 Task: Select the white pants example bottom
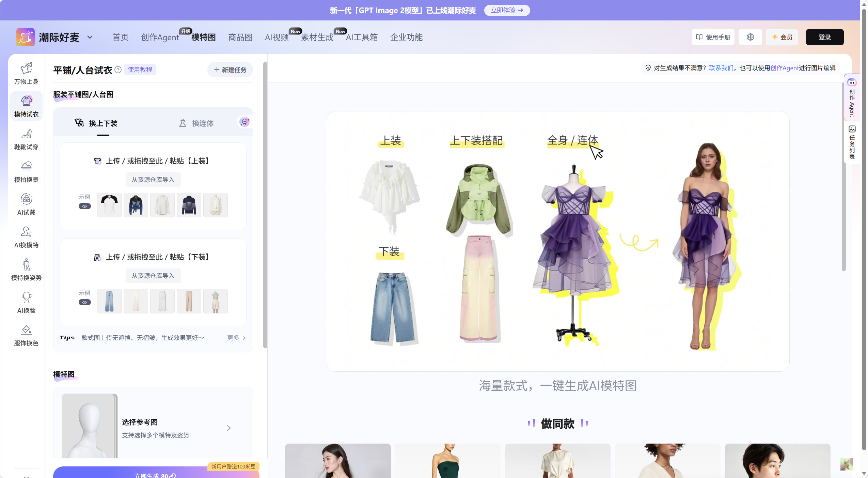[162, 301]
